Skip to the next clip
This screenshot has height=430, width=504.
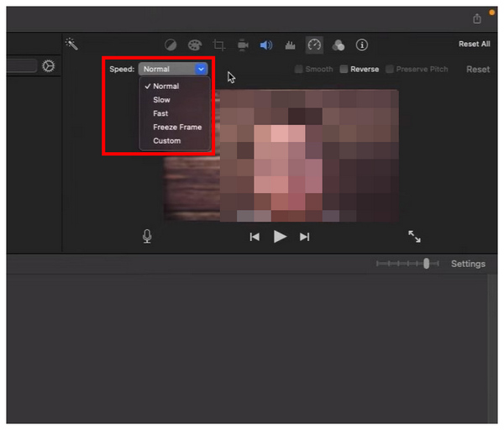pyautogui.click(x=304, y=237)
